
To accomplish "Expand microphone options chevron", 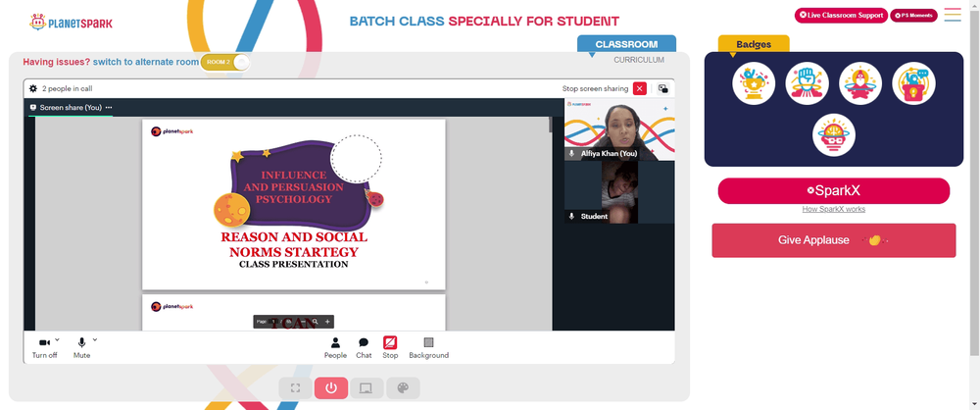I will click(x=95, y=340).
